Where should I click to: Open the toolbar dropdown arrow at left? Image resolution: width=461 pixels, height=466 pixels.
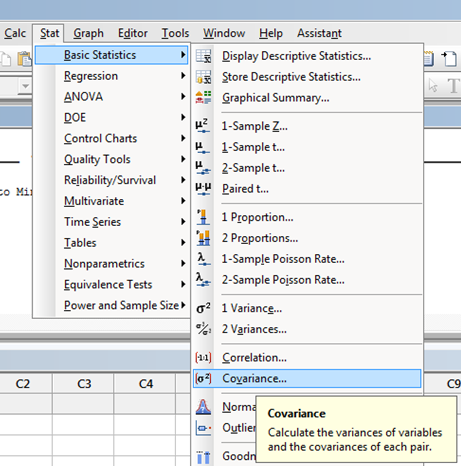coord(25,86)
